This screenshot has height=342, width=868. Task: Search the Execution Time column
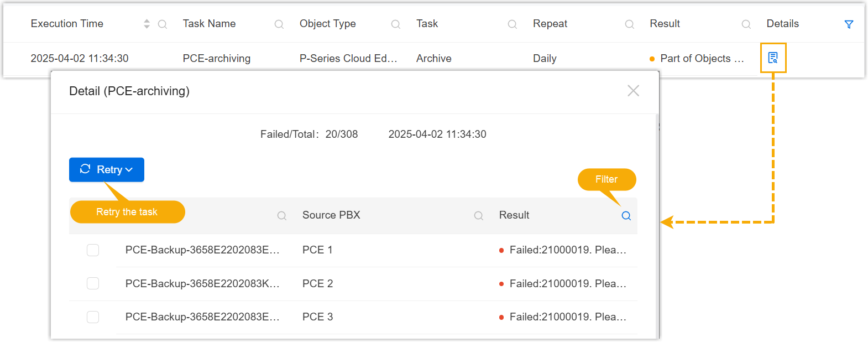[163, 24]
